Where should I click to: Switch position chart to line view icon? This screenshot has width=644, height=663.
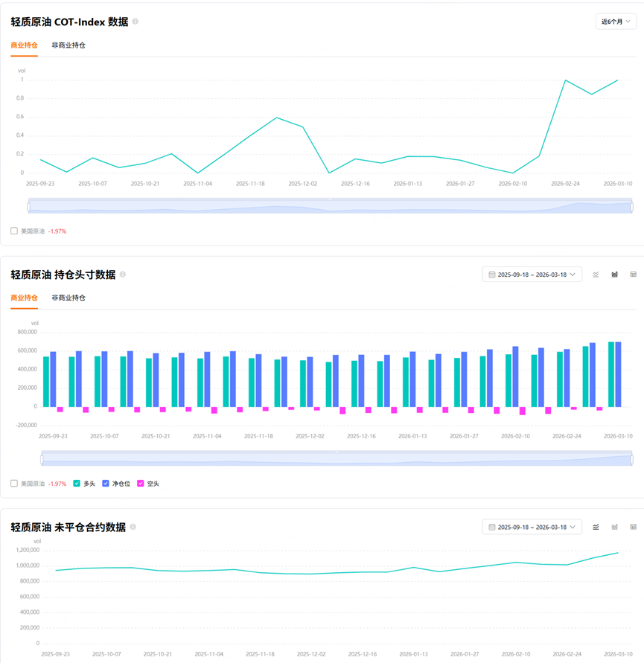coord(596,275)
